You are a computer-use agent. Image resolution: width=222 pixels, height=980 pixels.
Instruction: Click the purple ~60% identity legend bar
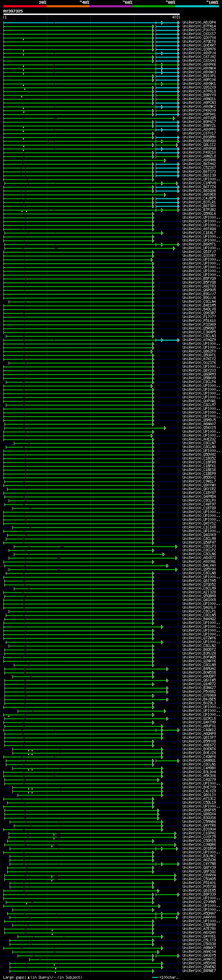point(111,6)
